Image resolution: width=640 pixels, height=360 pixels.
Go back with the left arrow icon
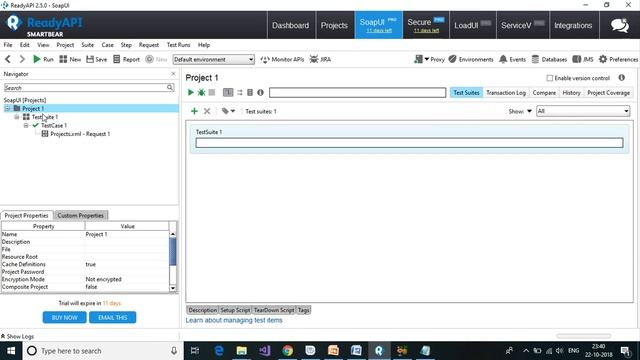(x=8, y=59)
